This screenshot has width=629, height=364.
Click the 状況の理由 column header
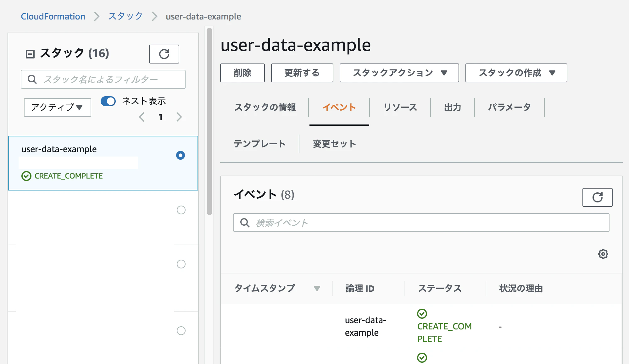point(521,288)
